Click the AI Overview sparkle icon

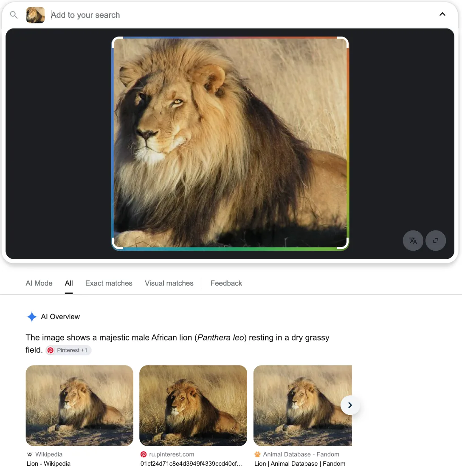31,317
